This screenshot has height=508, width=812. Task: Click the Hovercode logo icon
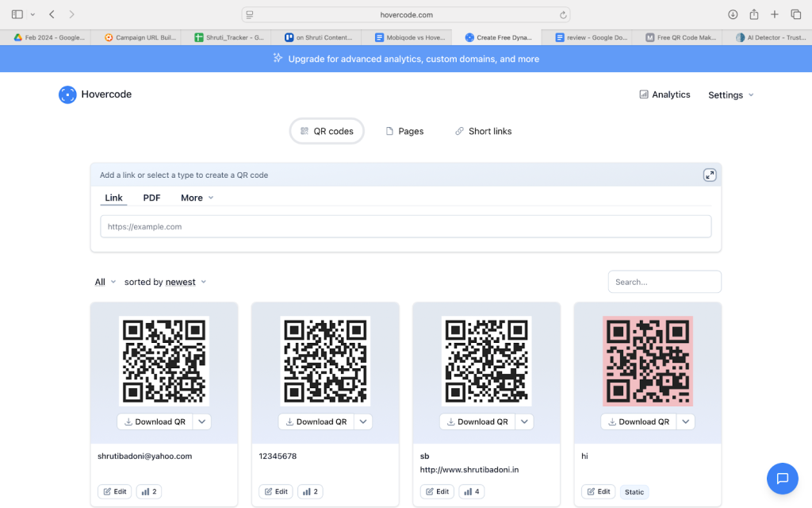[x=67, y=94]
